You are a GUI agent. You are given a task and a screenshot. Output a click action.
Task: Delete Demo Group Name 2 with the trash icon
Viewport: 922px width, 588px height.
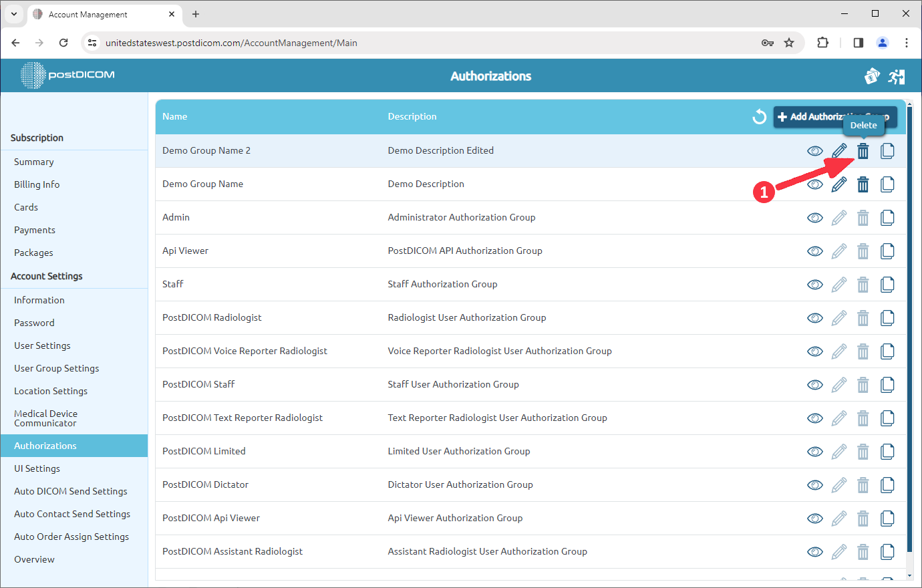point(863,150)
